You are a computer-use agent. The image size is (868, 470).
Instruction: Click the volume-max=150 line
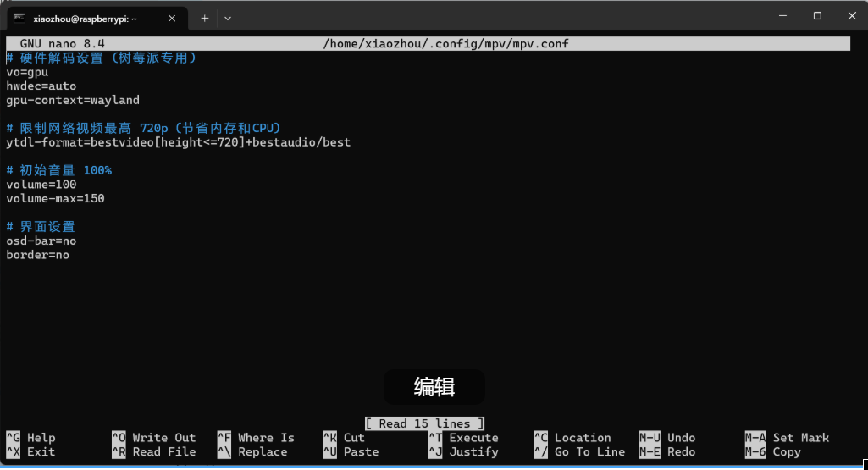[55, 199]
